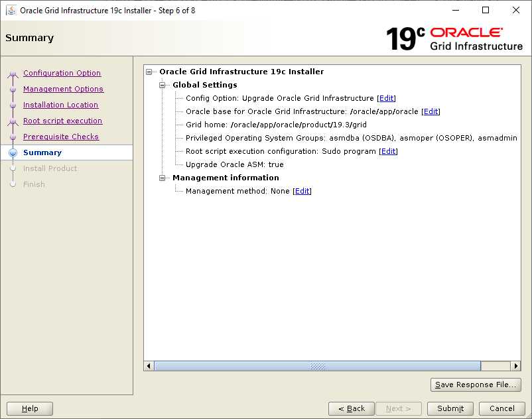
Task: Edit the Oracle base for Grid Infrastructure
Action: [431, 111]
